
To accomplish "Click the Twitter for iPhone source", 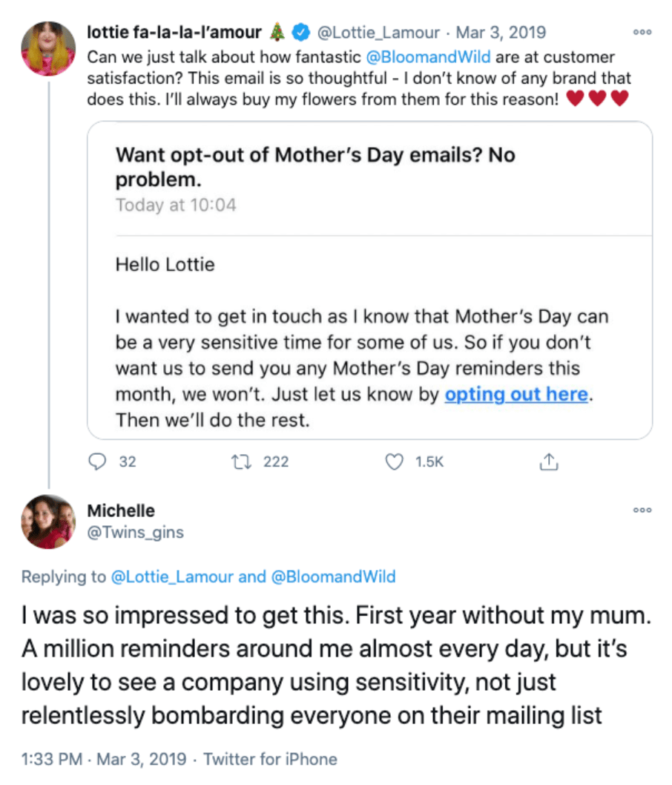I will pyautogui.click(x=270, y=759).
